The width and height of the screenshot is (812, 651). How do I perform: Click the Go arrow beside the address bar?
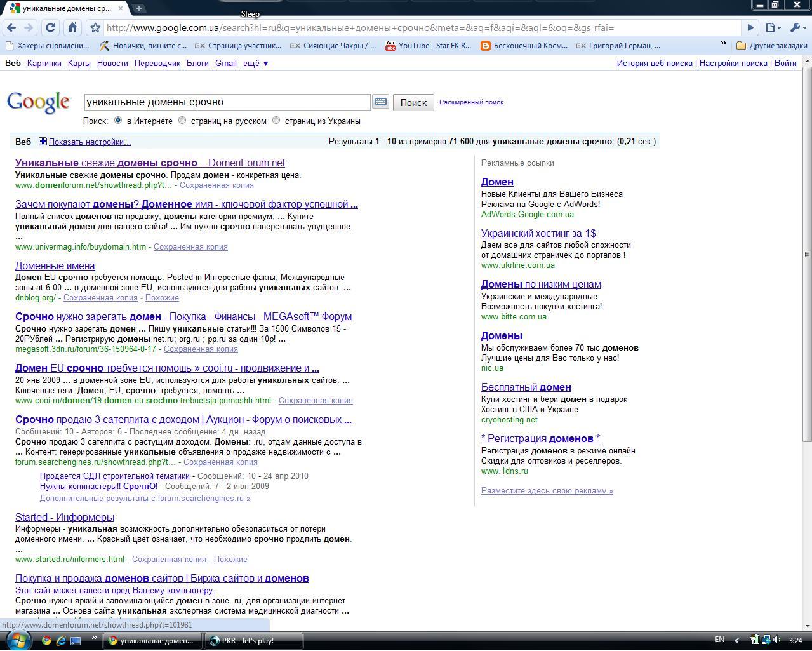[750, 27]
